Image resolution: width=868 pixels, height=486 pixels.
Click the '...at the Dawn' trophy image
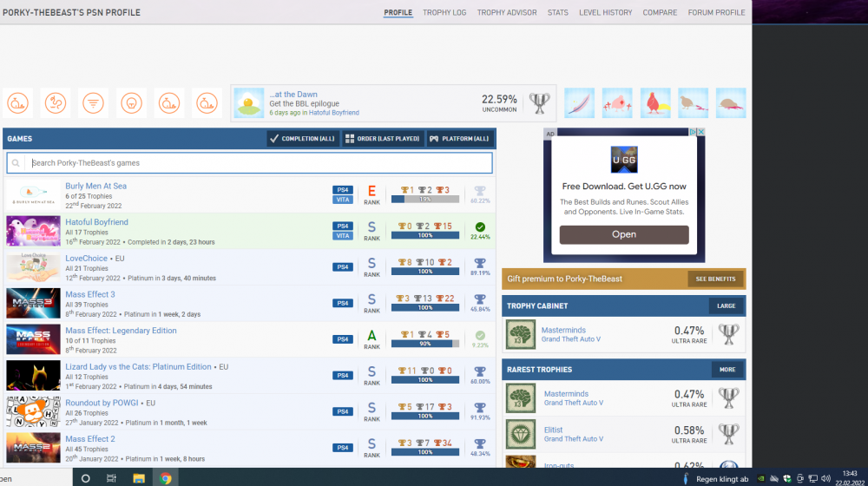pos(249,103)
